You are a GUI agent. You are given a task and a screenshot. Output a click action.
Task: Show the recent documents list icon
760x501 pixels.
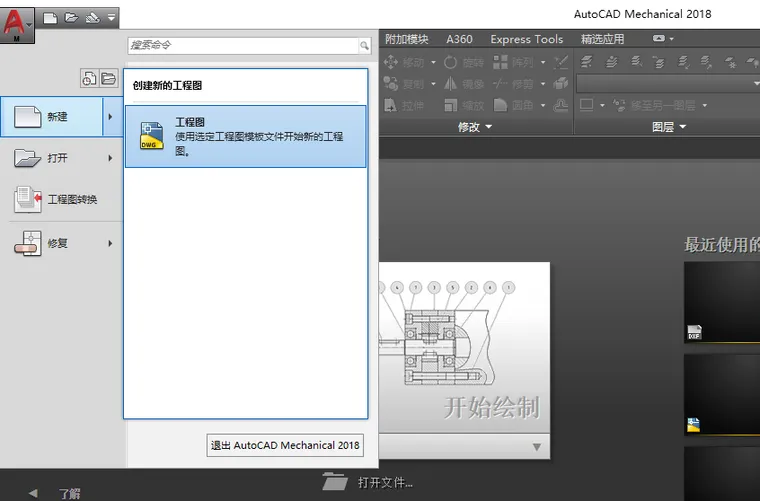coord(89,78)
